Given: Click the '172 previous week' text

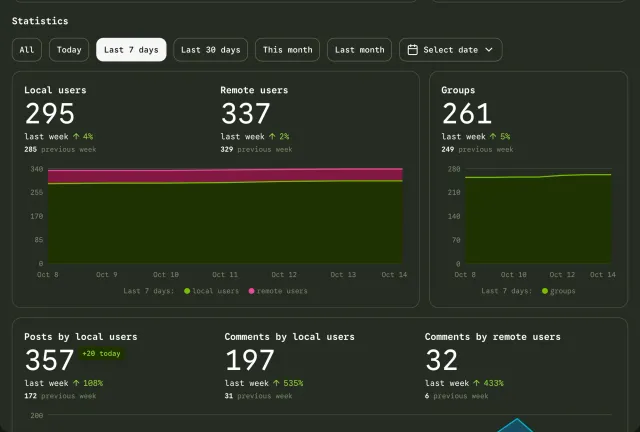Looking at the screenshot, I should (x=60, y=396).
